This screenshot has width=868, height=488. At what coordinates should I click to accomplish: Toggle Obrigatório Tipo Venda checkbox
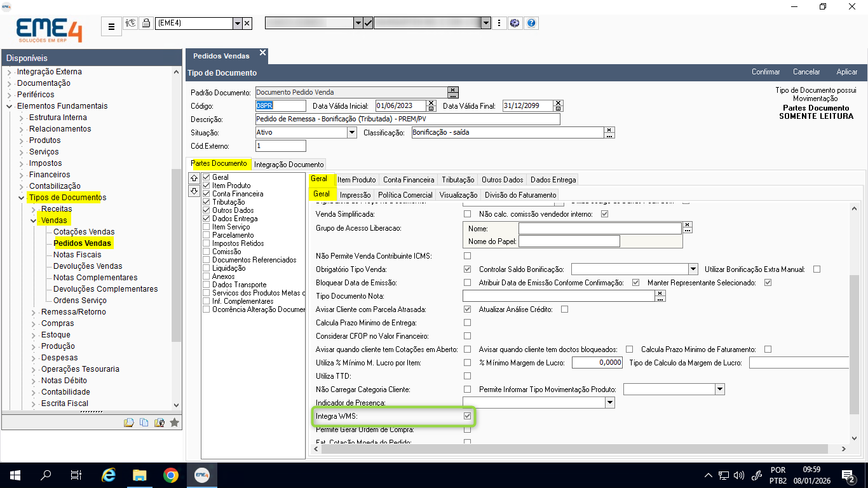pos(468,269)
